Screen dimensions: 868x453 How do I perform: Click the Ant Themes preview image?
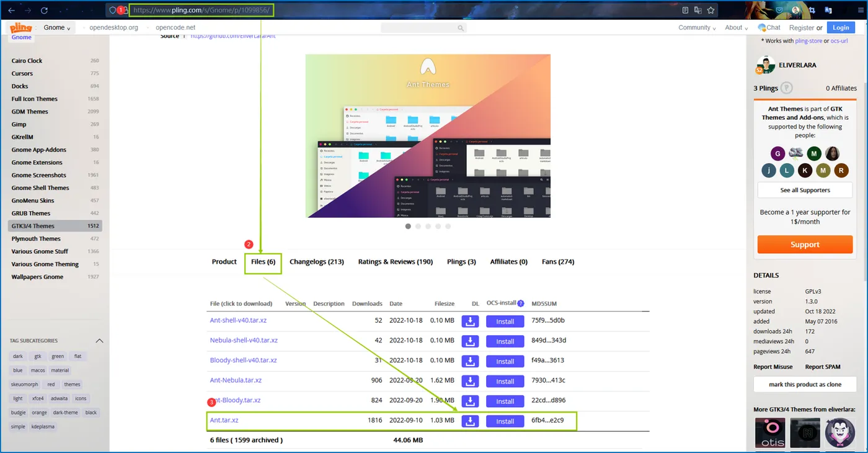tap(428, 136)
